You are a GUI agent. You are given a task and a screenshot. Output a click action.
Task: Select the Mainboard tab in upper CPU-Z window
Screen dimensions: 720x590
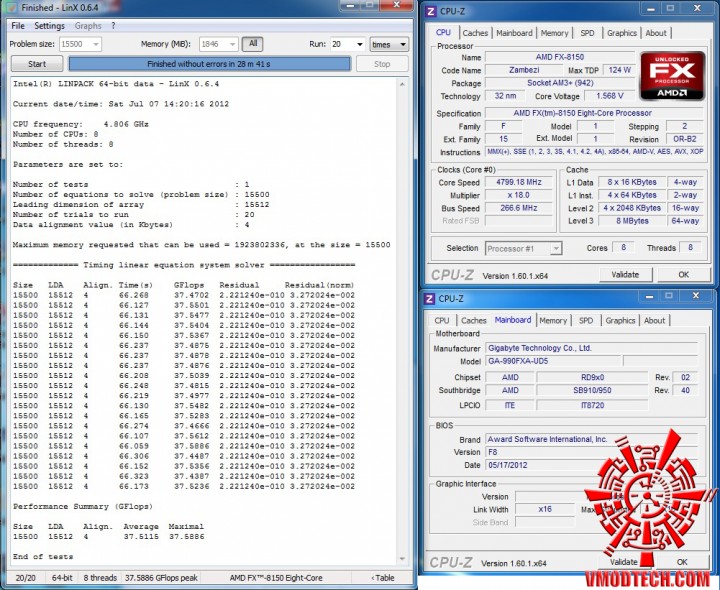pyautogui.click(x=514, y=33)
